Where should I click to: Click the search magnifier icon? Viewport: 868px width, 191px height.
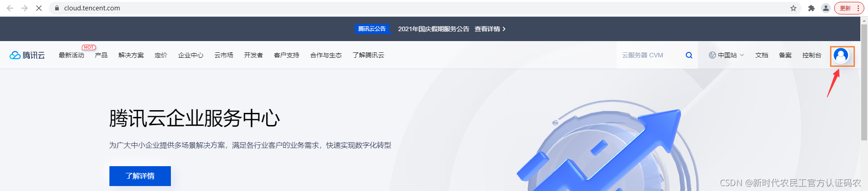[x=689, y=55]
